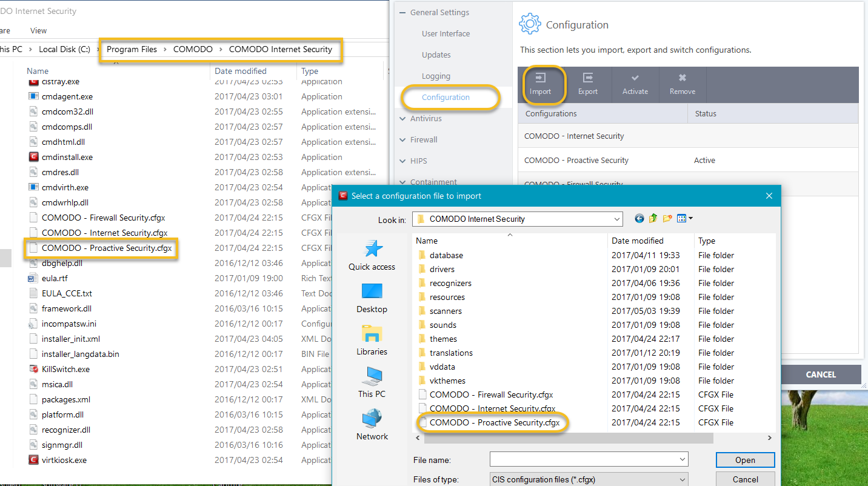Select COMODO - Proactive Security.cfgx in dialog
Image resolution: width=868 pixels, height=486 pixels.
click(494, 422)
